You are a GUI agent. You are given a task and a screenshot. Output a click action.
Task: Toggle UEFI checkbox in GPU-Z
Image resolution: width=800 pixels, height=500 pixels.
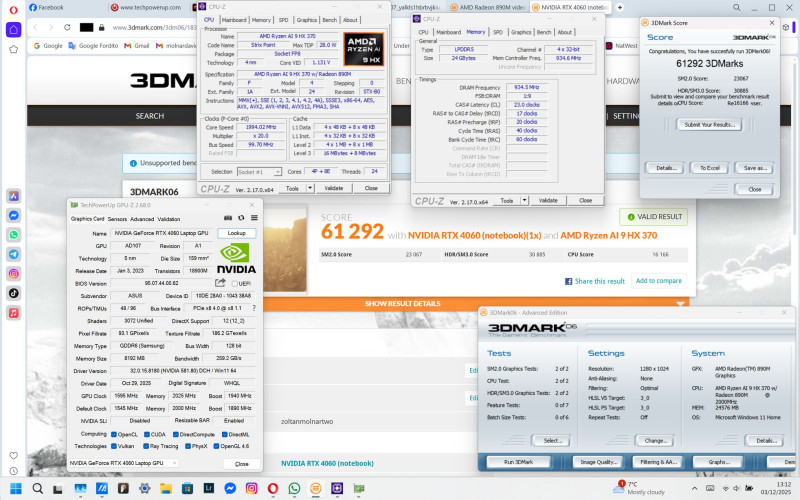pos(235,284)
